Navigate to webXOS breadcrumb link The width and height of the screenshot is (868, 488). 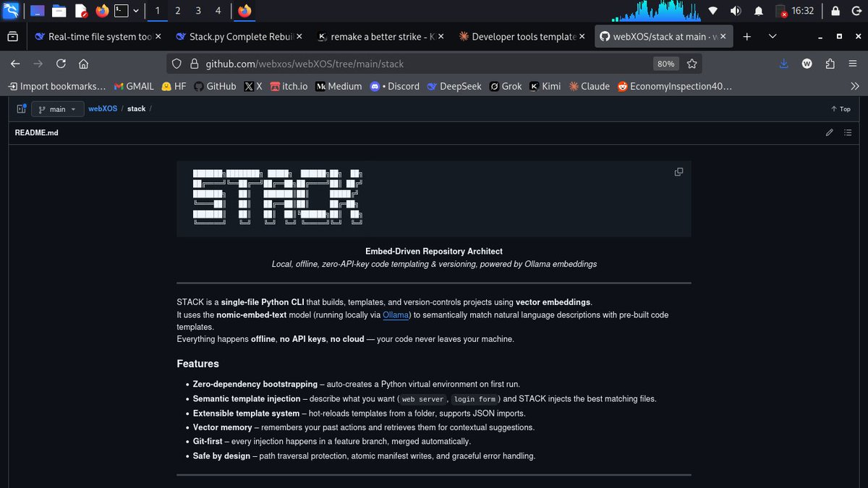click(103, 109)
